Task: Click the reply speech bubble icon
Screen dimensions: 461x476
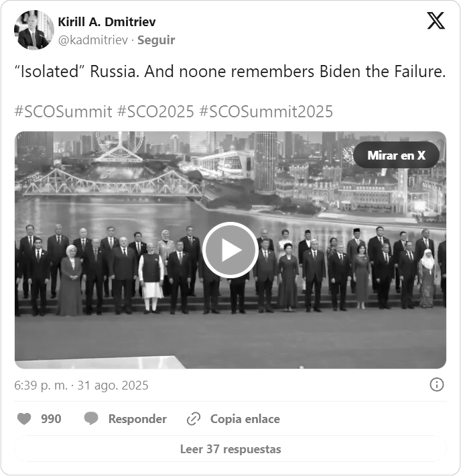Action: pos(91,418)
